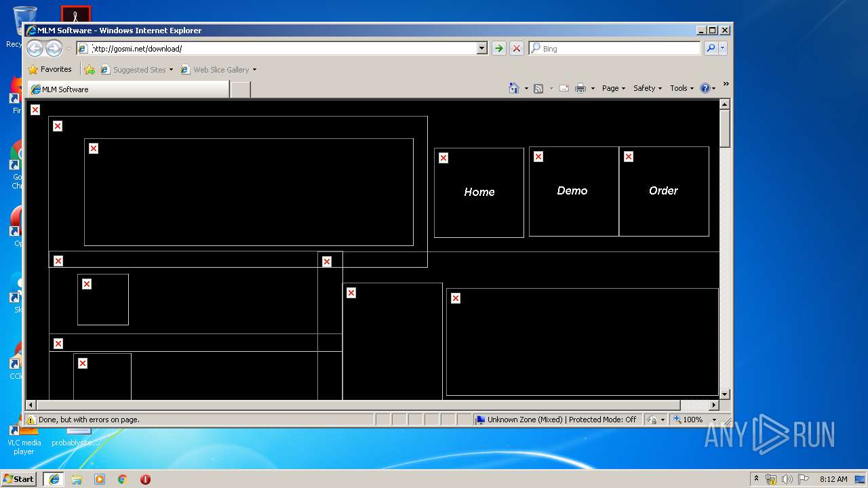This screenshot has width=868, height=488.
Task: Go forward with the browser Forward arrow
Action: point(54,48)
